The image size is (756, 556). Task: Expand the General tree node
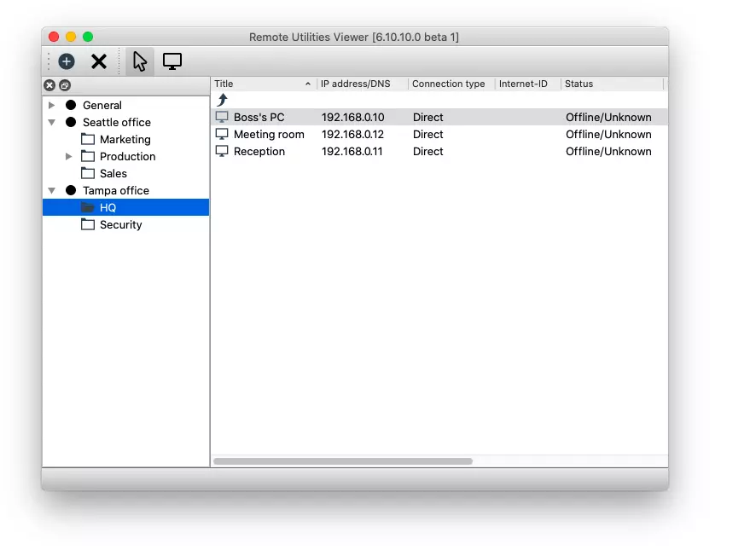coord(52,105)
